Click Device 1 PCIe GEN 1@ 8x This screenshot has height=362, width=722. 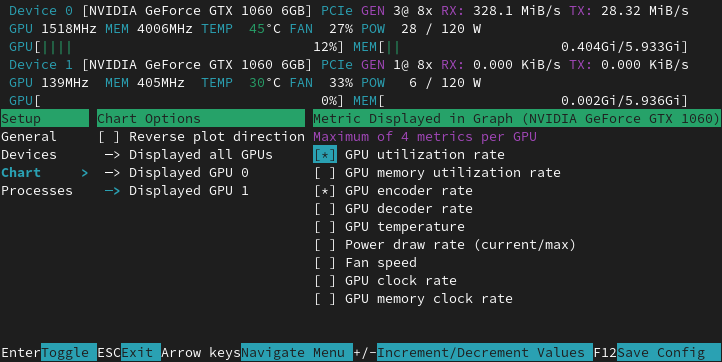377,65
